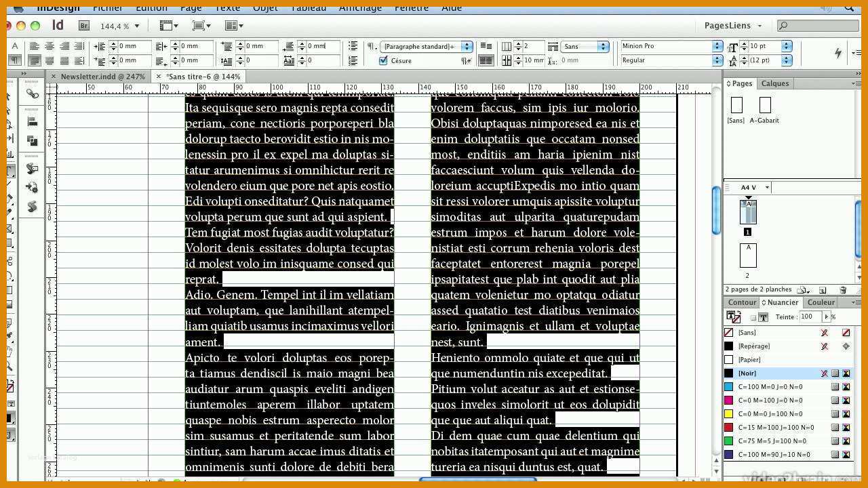Toggle the Césure hyphenation checkbox
The image size is (868, 488).
383,60
